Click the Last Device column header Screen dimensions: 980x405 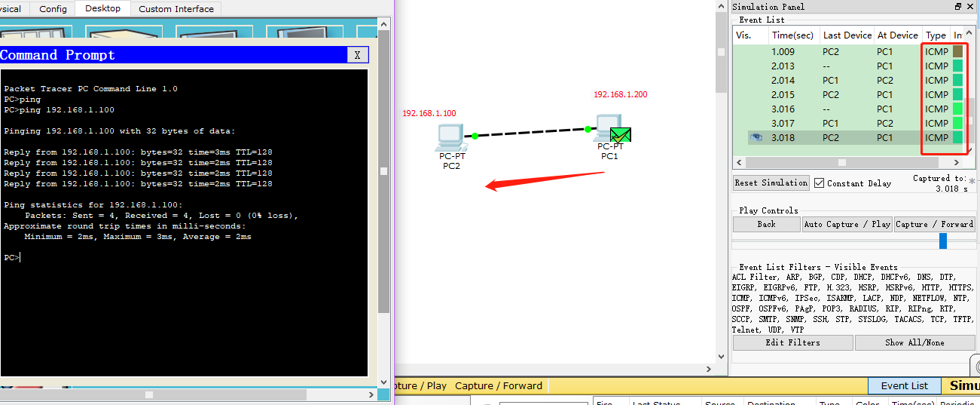847,35
